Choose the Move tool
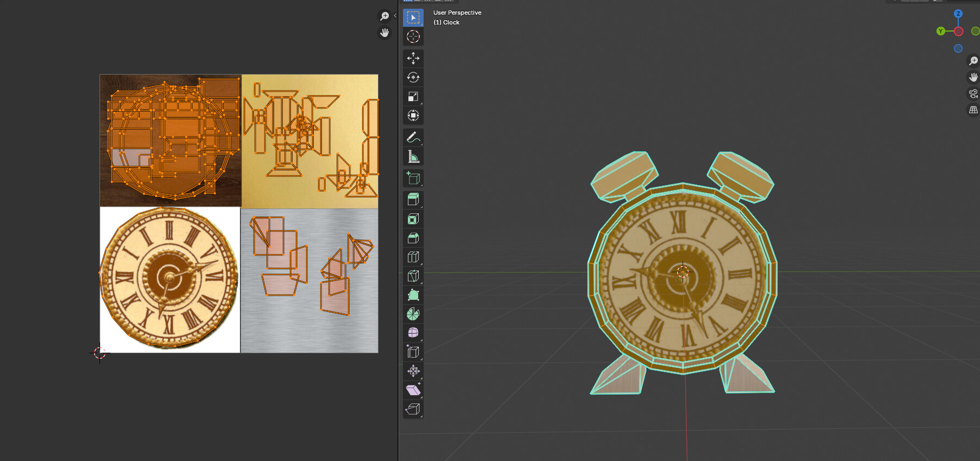 413,58
